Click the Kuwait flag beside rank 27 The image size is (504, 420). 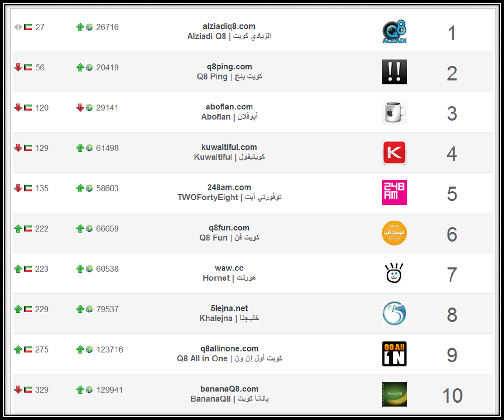[28, 27]
